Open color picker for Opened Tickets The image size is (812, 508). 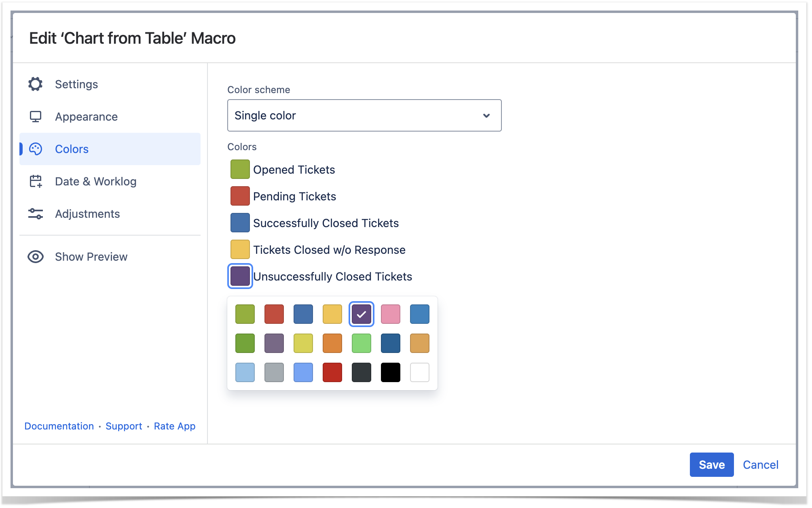tap(240, 169)
